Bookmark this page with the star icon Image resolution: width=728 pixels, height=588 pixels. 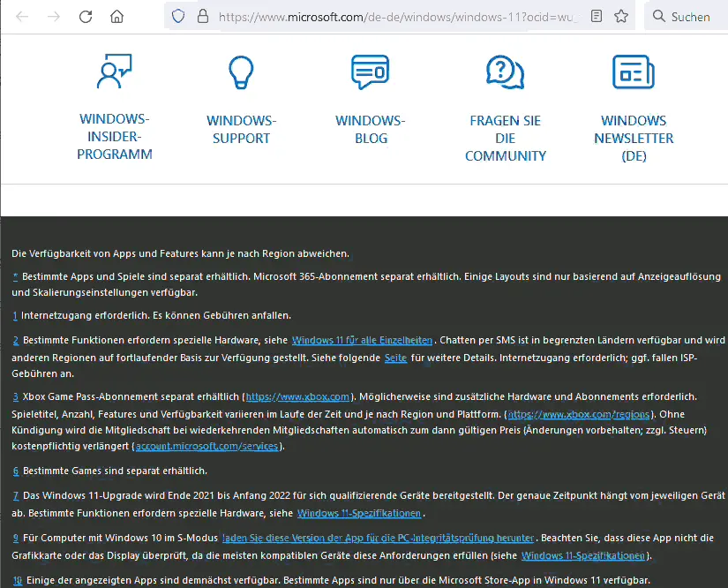tap(621, 17)
